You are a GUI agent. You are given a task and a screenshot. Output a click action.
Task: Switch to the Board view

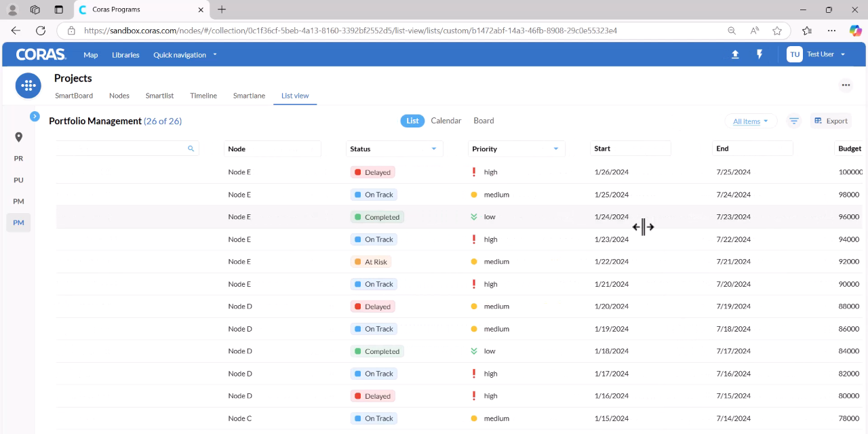(x=484, y=121)
